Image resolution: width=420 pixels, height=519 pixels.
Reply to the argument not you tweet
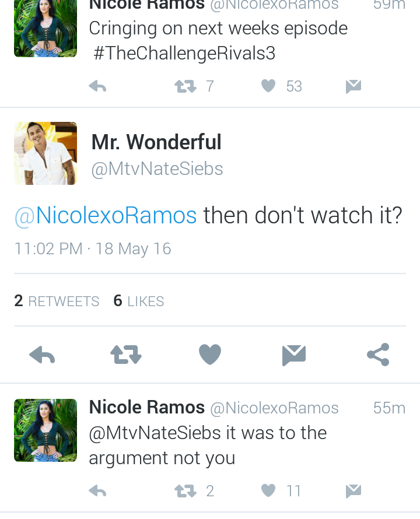tap(98, 491)
